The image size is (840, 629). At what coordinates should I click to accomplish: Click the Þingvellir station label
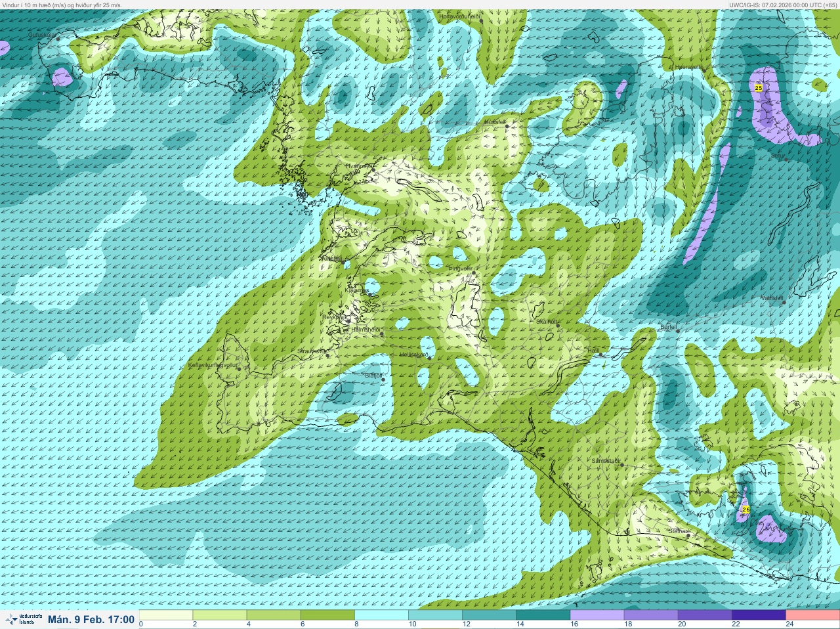460,269
